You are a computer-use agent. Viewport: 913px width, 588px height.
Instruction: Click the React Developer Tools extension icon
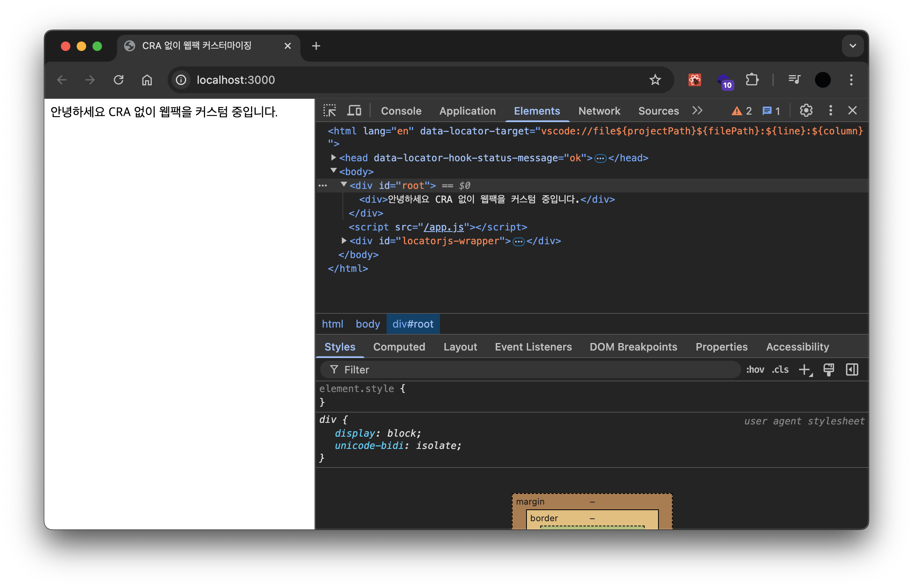click(x=694, y=80)
